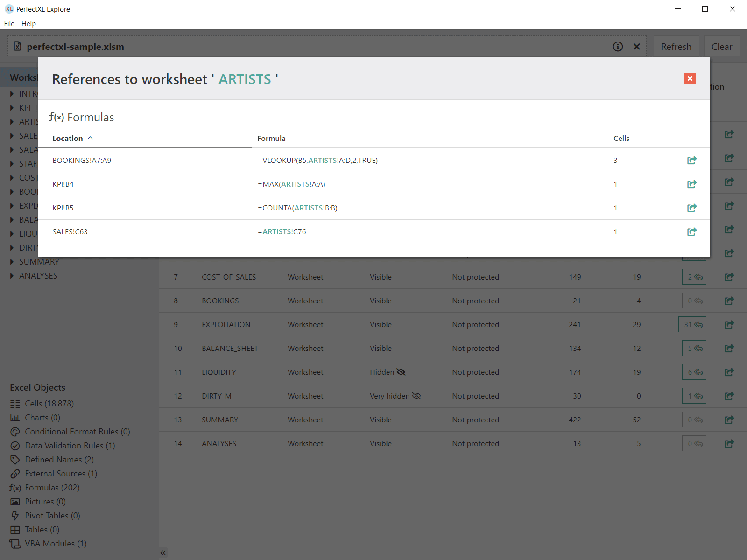
Task: Click the Refresh button
Action: tap(676, 47)
